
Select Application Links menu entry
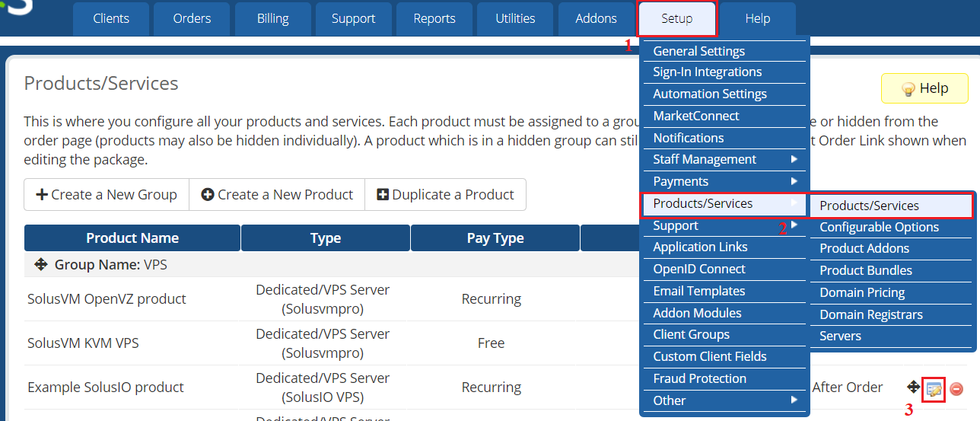point(725,247)
